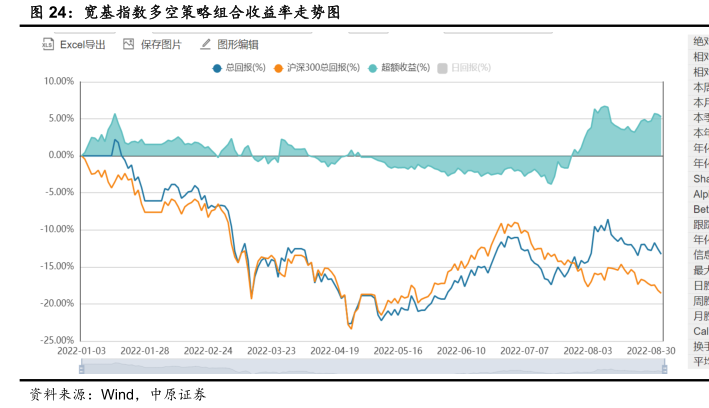709x408 pixels.
Task: Select the Calmar row in side panel
Action: coord(700,331)
